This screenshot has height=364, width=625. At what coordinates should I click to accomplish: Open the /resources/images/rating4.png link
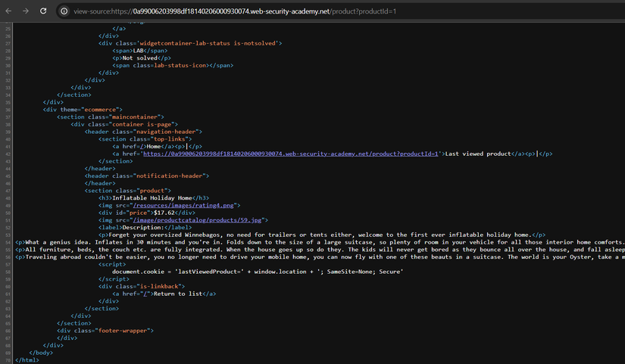coord(183,206)
